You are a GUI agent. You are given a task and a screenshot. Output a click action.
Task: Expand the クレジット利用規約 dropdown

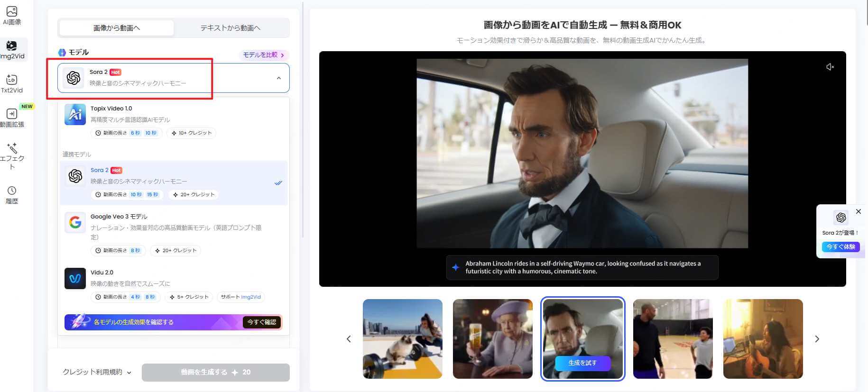(x=97, y=372)
